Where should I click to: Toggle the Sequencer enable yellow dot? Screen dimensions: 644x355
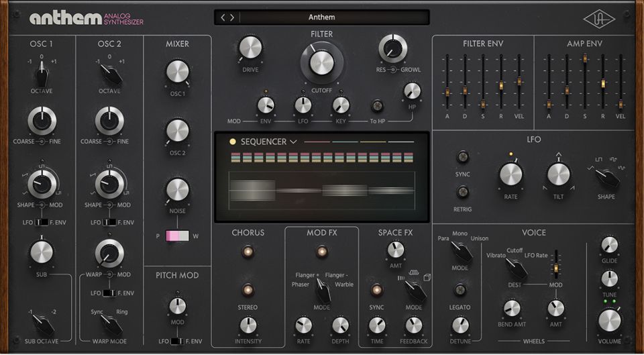coord(233,142)
